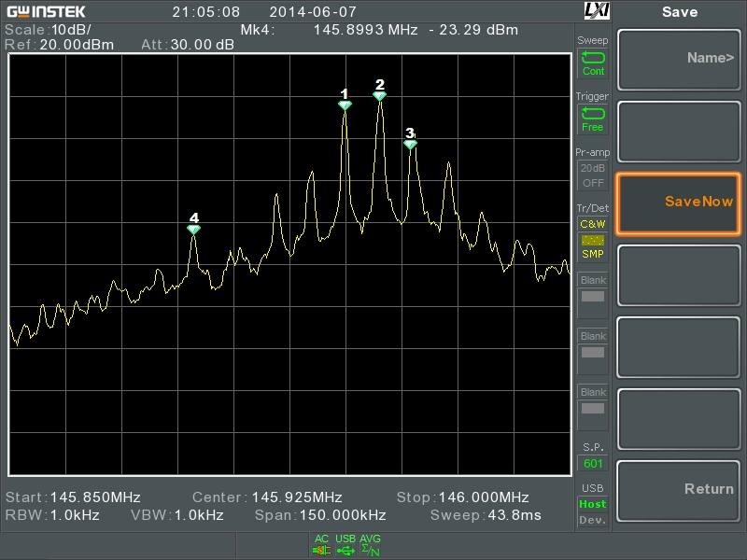Click the Trigger Free loop icon
Viewport: 747px width, 560px height.
tap(593, 113)
